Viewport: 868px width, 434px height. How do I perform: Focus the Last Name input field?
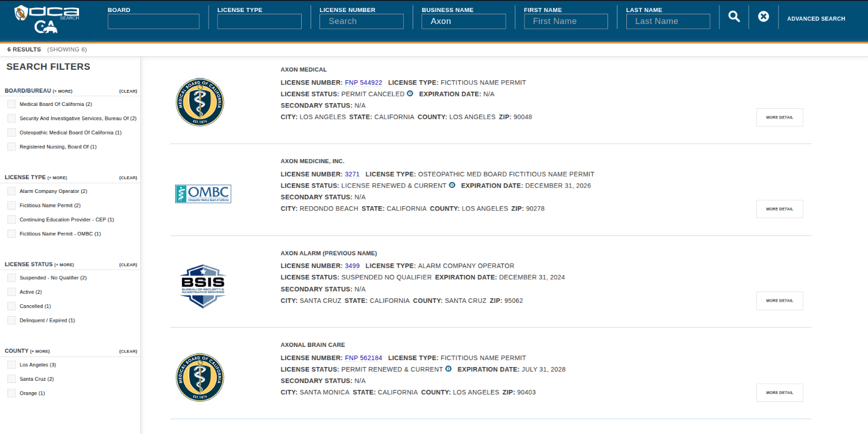668,21
